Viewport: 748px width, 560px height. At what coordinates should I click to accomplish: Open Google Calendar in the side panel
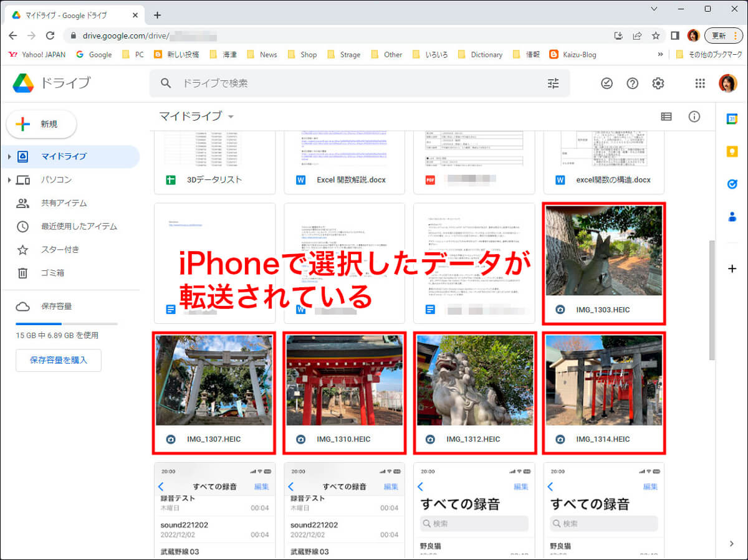[732, 119]
